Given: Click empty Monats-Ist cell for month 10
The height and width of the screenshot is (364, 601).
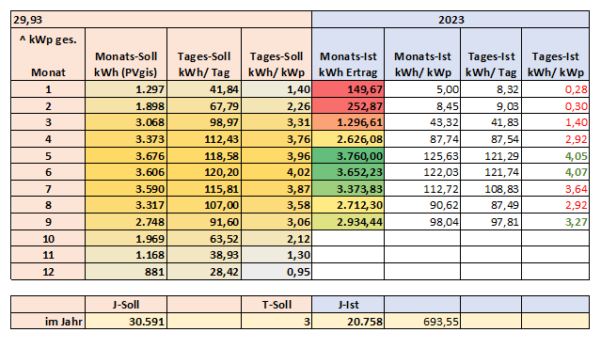Looking at the screenshot, I should [x=348, y=239].
